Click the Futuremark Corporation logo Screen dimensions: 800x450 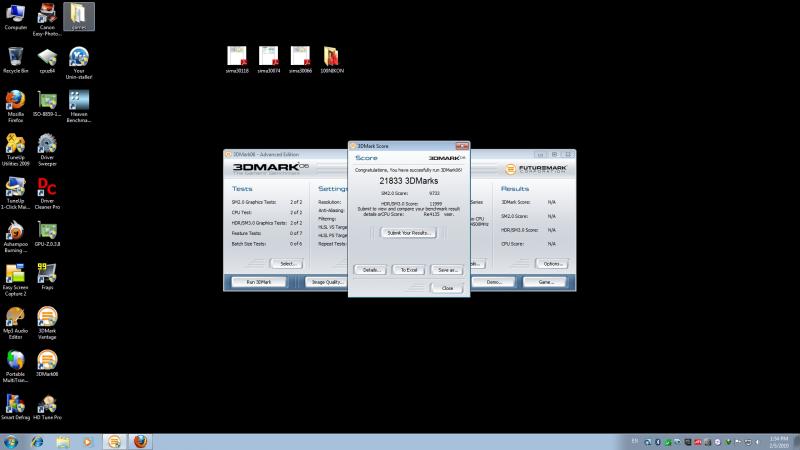click(536, 169)
